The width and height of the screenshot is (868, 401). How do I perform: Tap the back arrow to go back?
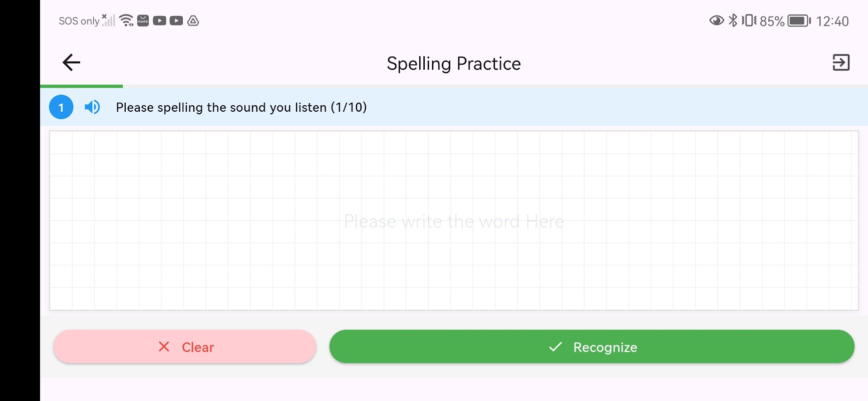pyautogui.click(x=71, y=63)
